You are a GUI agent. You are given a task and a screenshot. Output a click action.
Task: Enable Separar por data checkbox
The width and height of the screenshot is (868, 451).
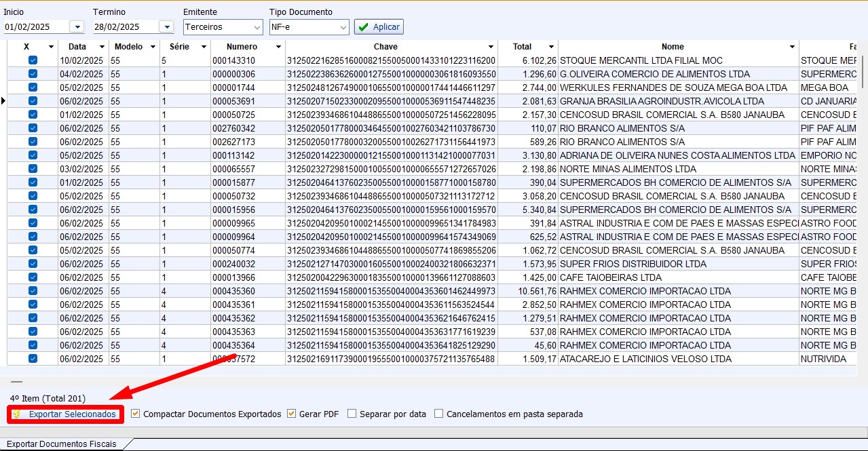(x=352, y=414)
